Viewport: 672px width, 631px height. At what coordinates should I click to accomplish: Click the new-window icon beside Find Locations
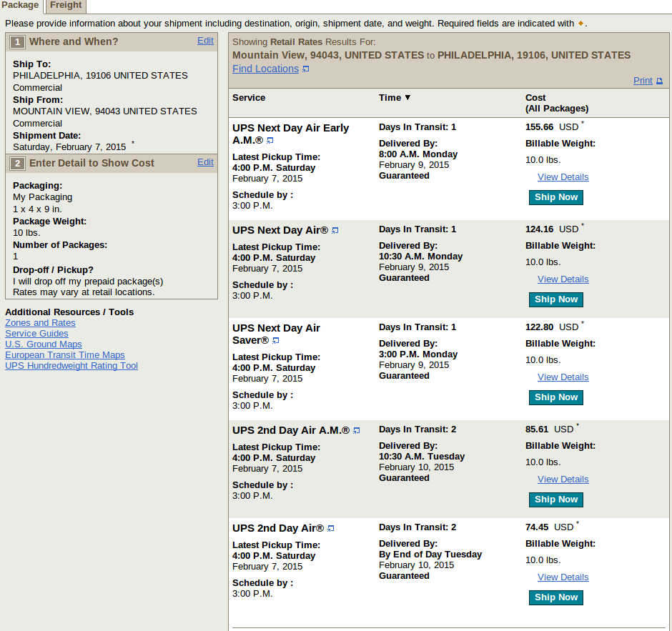pyautogui.click(x=305, y=69)
